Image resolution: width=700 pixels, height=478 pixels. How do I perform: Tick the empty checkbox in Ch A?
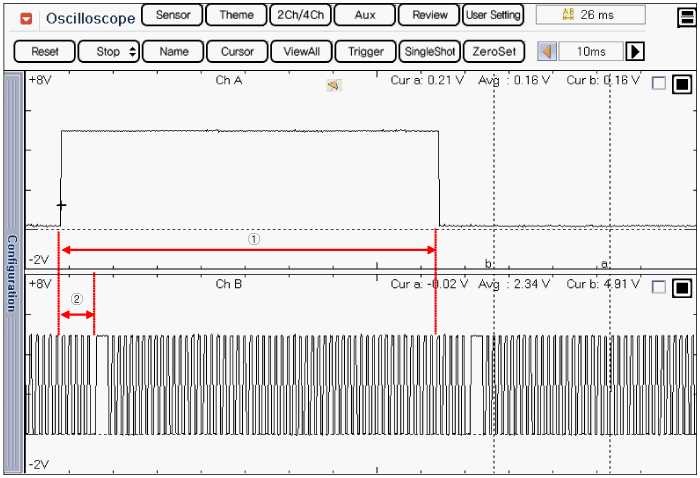tap(659, 83)
